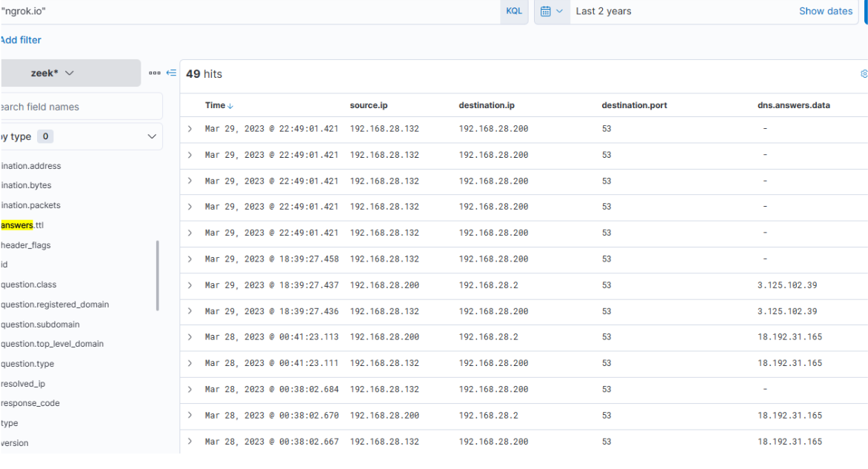The image size is (868, 469).
Task: Expand the row at Mar 29 18:39:27.437
Action: tap(190, 285)
